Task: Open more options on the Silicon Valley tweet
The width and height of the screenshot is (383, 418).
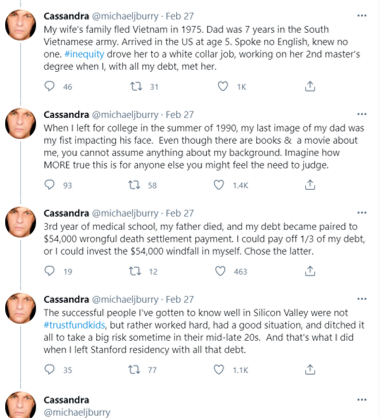Action: pyautogui.click(x=362, y=299)
